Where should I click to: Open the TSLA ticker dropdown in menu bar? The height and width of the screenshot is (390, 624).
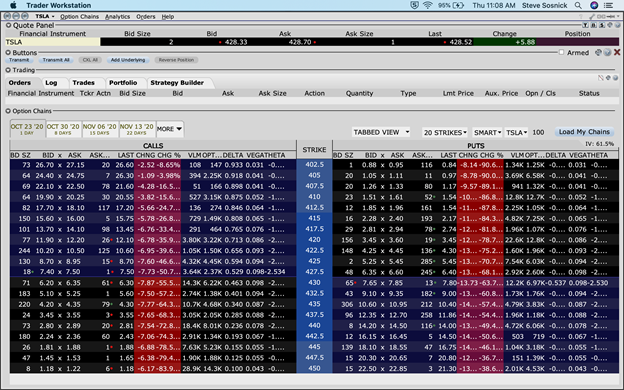(x=45, y=16)
